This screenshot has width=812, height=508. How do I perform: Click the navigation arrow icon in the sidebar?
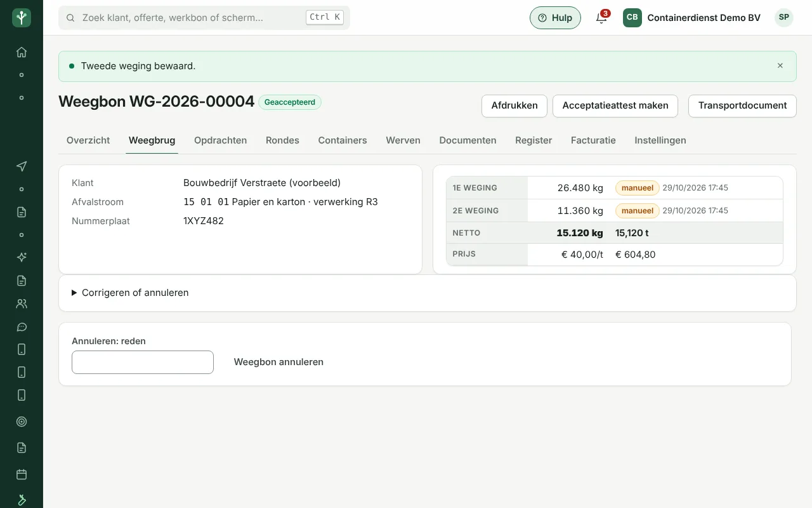pos(22,166)
